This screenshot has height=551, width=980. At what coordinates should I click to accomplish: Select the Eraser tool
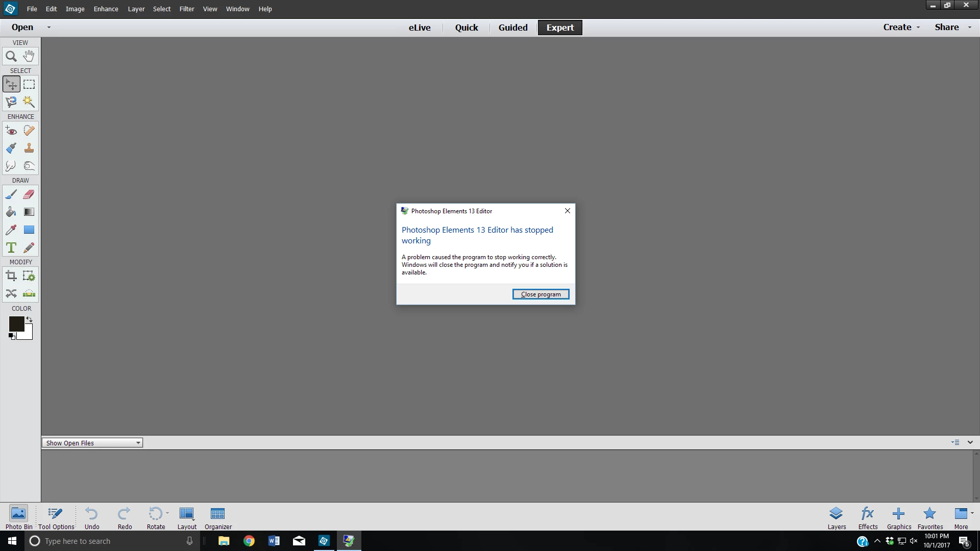click(x=29, y=194)
